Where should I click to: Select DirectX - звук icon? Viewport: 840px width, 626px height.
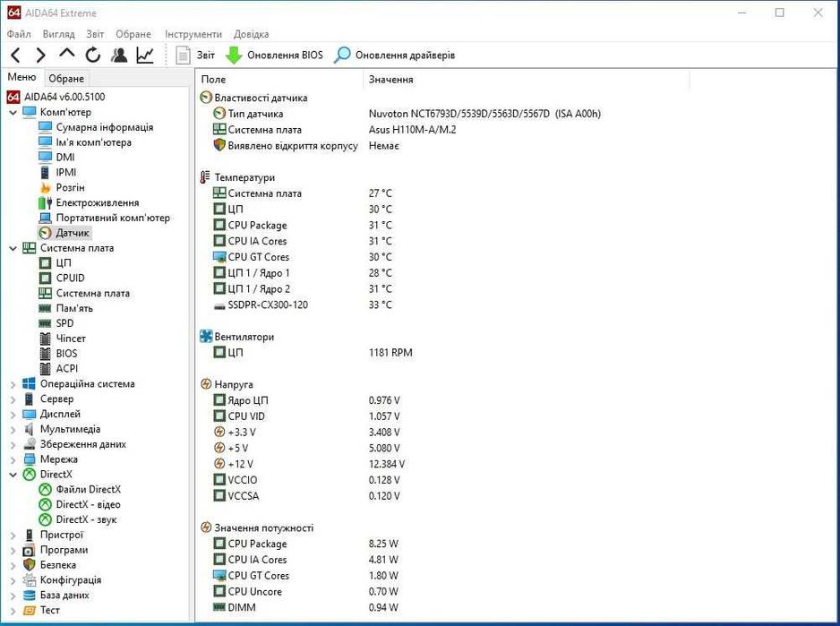click(x=46, y=519)
